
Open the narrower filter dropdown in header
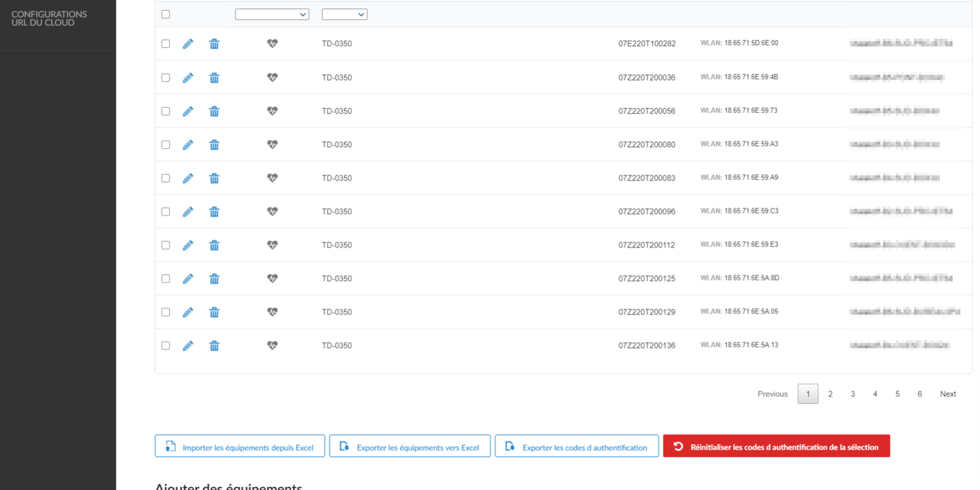click(x=344, y=14)
